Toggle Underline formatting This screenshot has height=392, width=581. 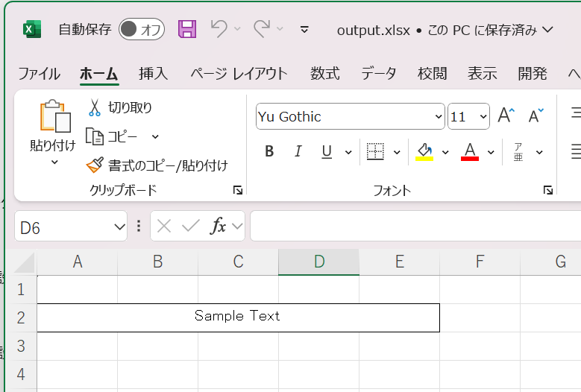pos(327,151)
